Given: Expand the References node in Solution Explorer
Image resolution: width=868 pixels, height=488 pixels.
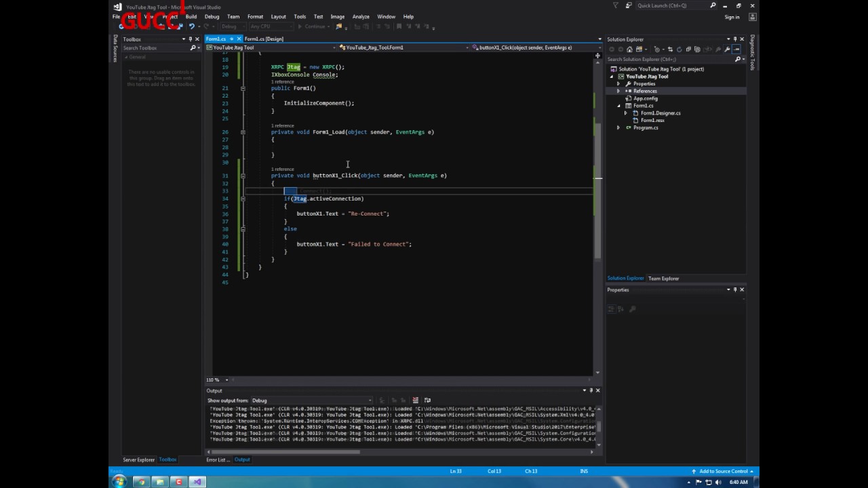Looking at the screenshot, I should (618, 91).
